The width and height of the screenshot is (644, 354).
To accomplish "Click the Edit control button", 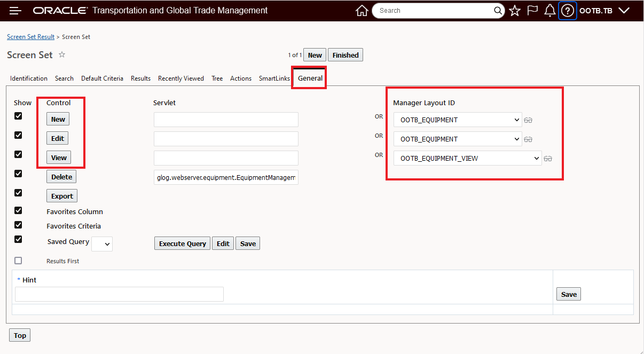I will point(58,138).
